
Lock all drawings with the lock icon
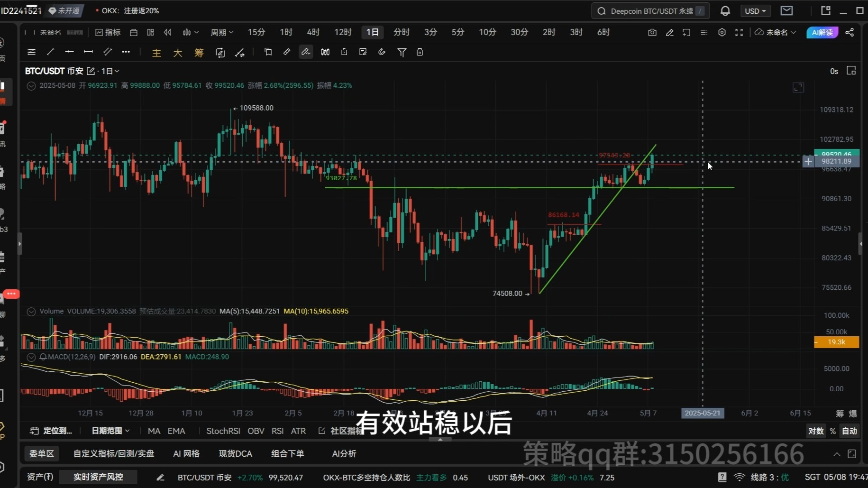[x=344, y=52]
